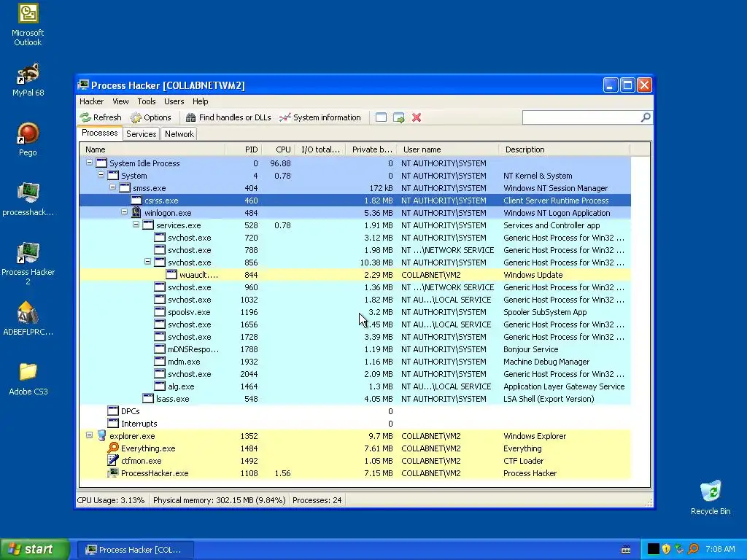Click the security shield tray icon
The image size is (747, 560).
(x=666, y=549)
